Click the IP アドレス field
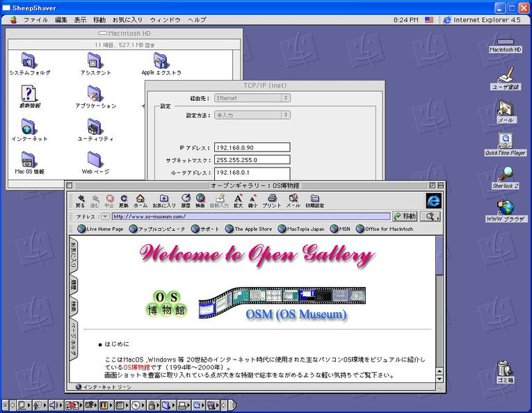 pyautogui.click(x=252, y=147)
